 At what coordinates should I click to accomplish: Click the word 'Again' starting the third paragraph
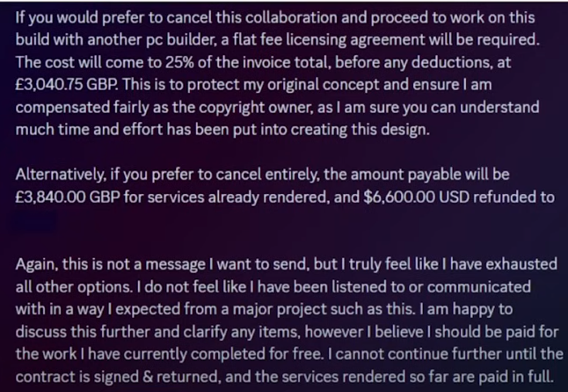coord(36,265)
